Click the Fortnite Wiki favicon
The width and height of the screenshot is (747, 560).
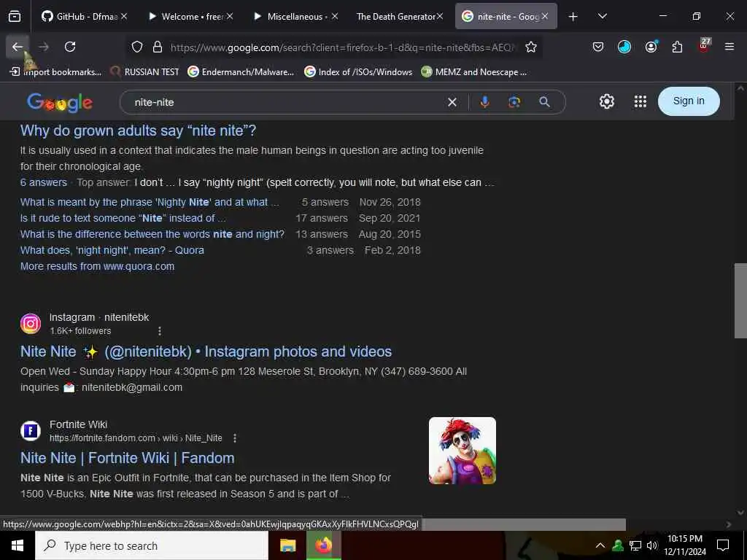tap(31, 431)
